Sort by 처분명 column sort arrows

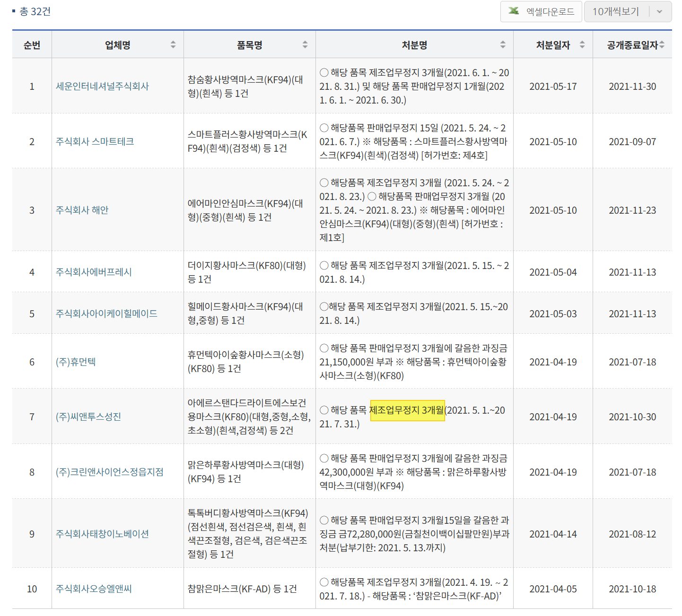503,45
